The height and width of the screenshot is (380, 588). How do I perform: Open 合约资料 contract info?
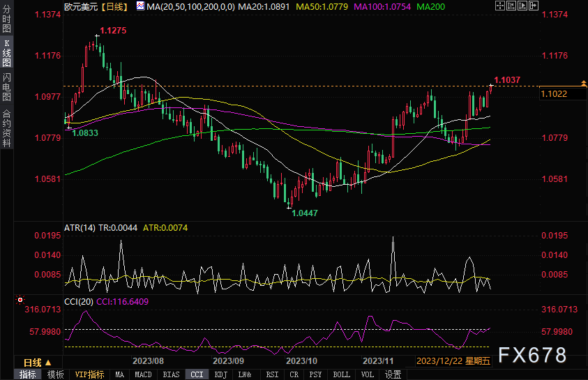click(x=7, y=128)
